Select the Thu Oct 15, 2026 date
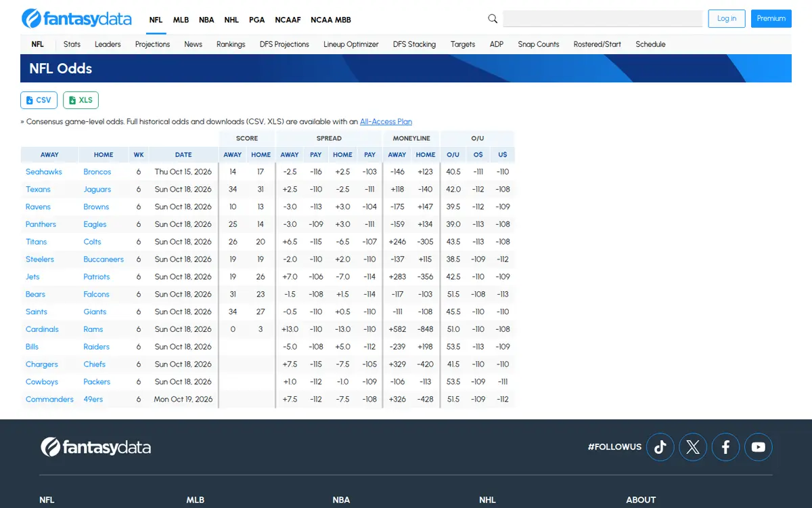This screenshot has width=812, height=508. [183, 172]
